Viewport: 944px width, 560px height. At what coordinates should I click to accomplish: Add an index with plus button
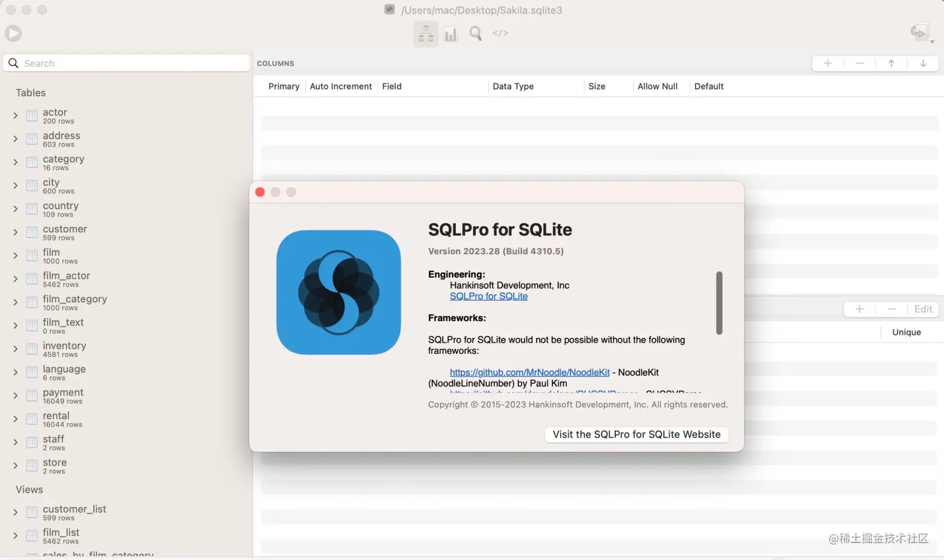point(860,309)
